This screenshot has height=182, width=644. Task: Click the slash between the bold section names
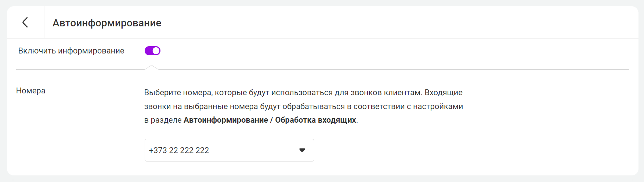click(271, 120)
